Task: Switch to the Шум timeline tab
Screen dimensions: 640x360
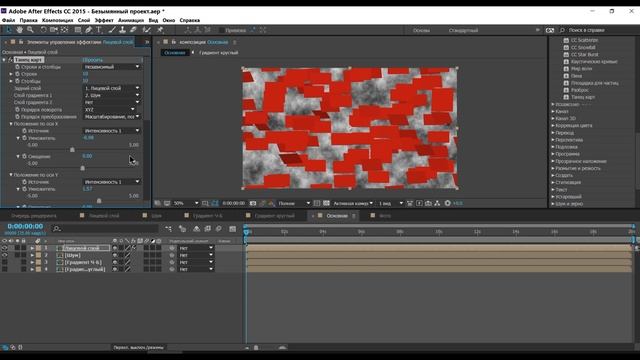Action: tap(156, 216)
